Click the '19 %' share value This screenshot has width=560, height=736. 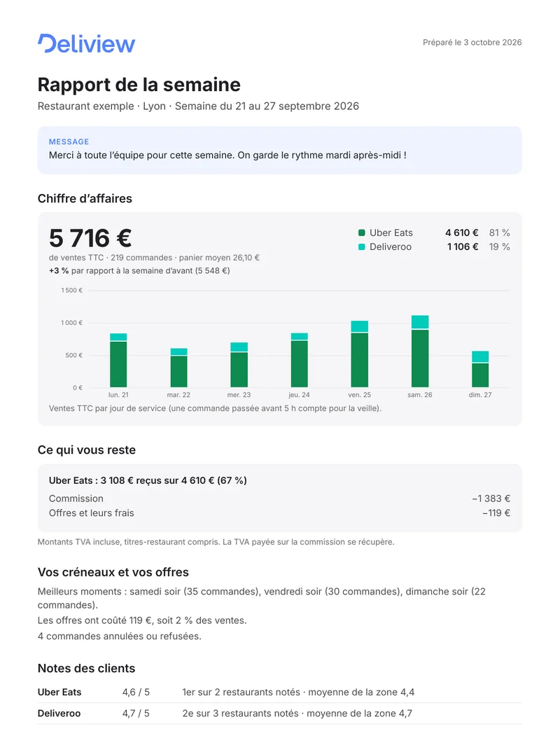tap(500, 247)
